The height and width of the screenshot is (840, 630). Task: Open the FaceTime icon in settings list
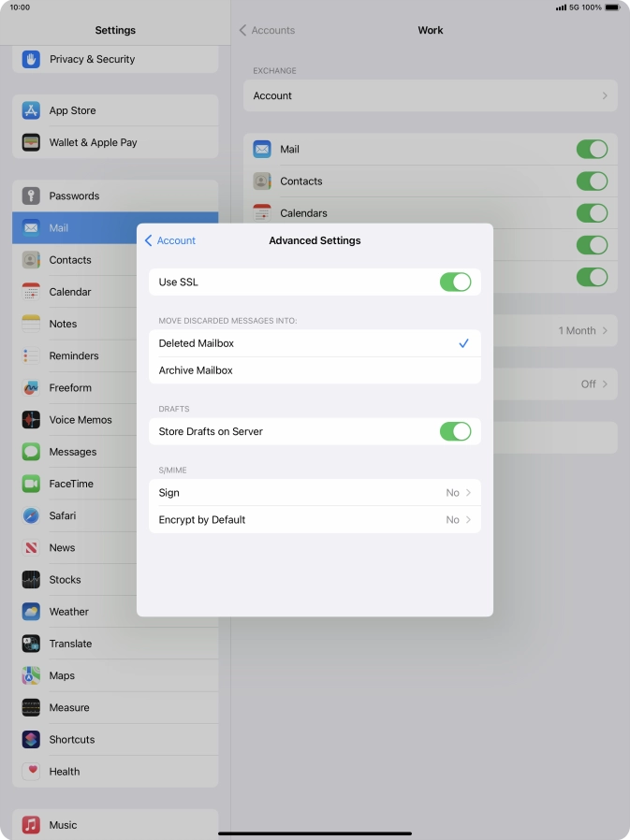pyautogui.click(x=31, y=484)
